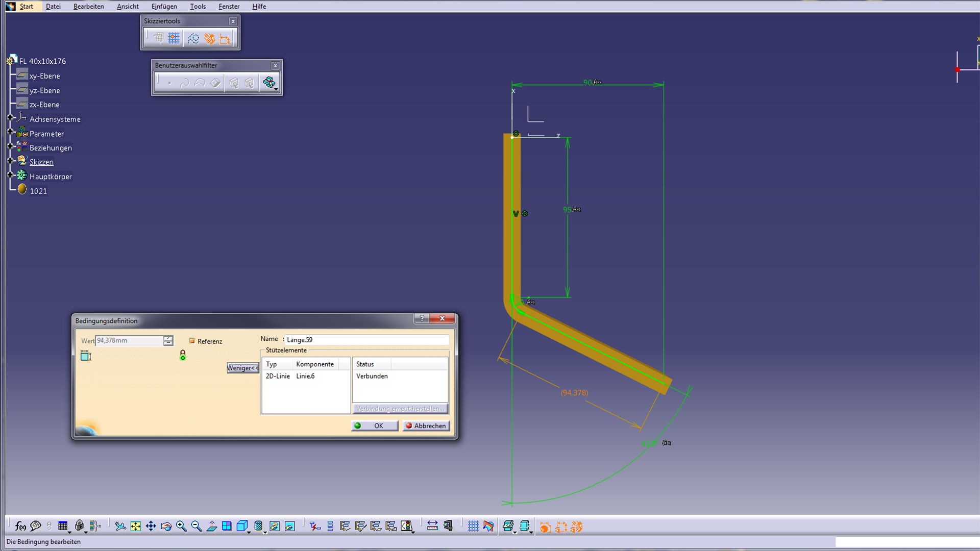
Task: Open the design table tool
Action: (x=63, y=526)
